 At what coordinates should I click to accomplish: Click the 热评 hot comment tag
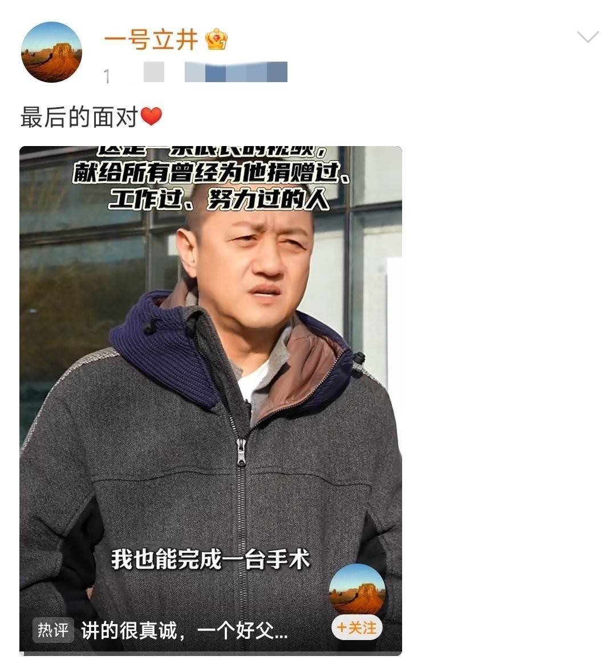[x=53, y=630]
